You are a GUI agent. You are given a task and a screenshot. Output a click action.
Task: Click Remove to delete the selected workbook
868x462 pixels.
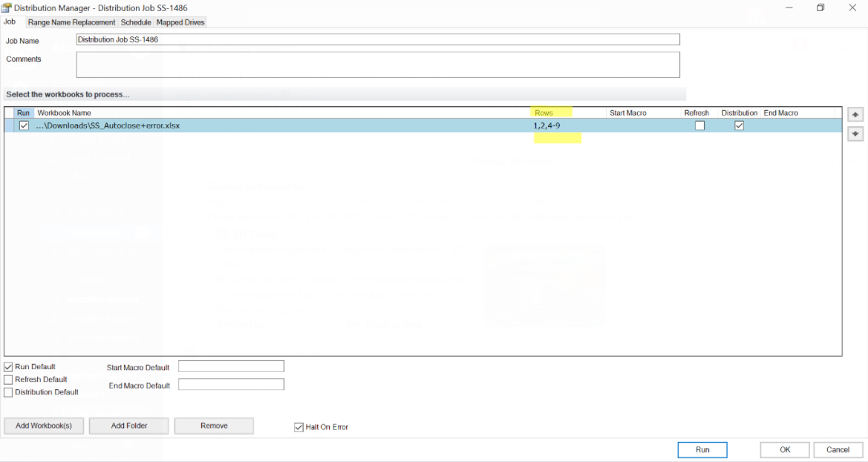point(214,426)
